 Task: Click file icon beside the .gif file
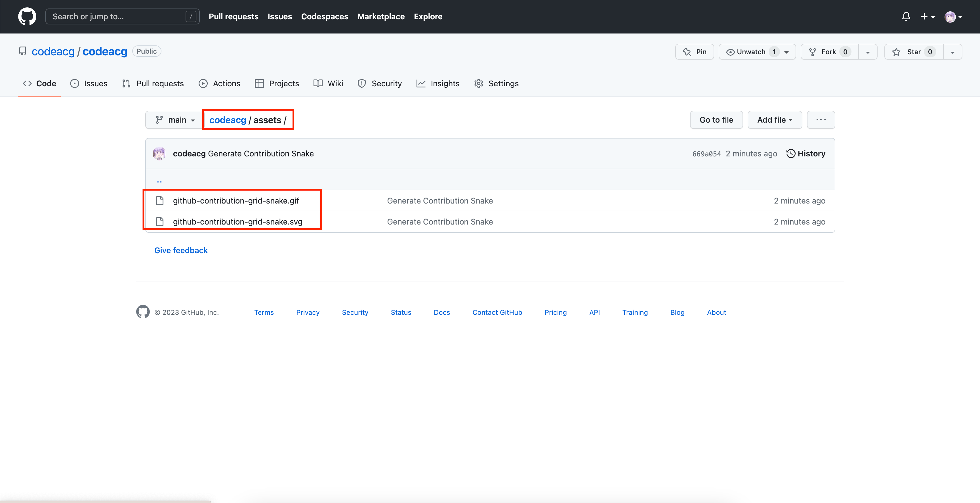(160, 200)
